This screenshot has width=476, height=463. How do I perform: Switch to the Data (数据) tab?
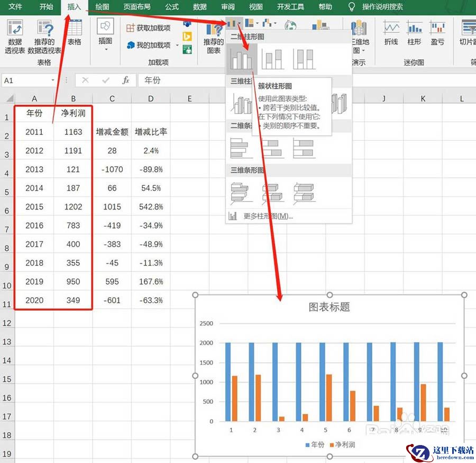pos(200,7)
